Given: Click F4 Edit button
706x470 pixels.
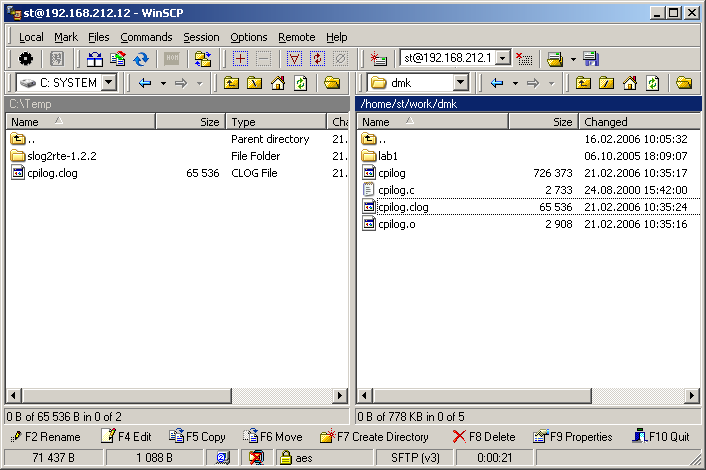Looking at the screenshot, I should pos(126,437).
